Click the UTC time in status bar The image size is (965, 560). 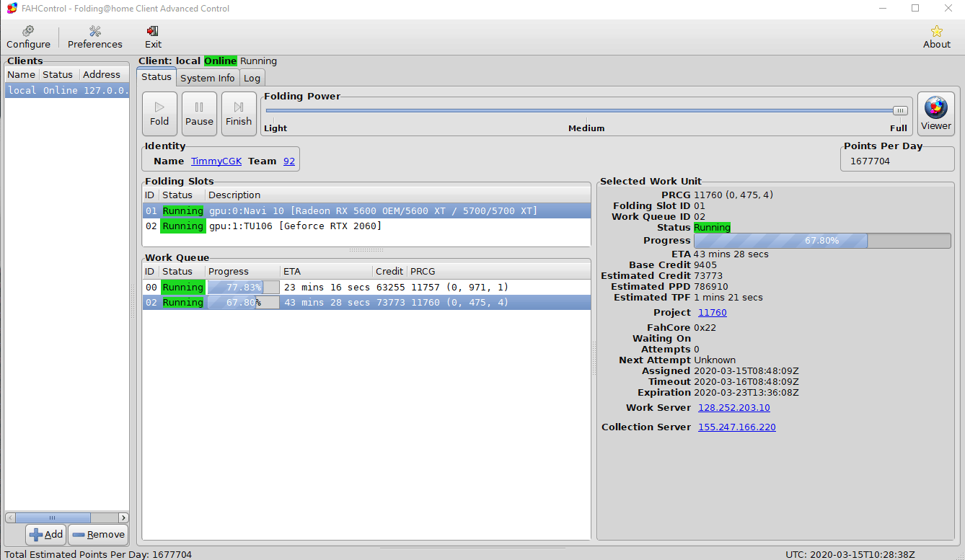point(850,554)
